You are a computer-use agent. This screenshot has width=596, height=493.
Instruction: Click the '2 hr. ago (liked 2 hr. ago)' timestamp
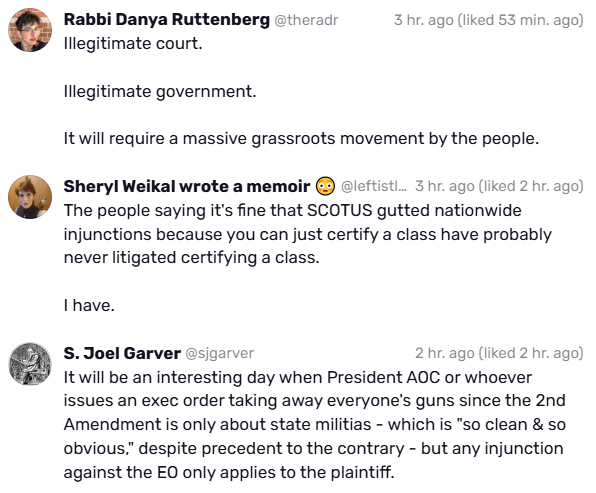click(499, 353)
